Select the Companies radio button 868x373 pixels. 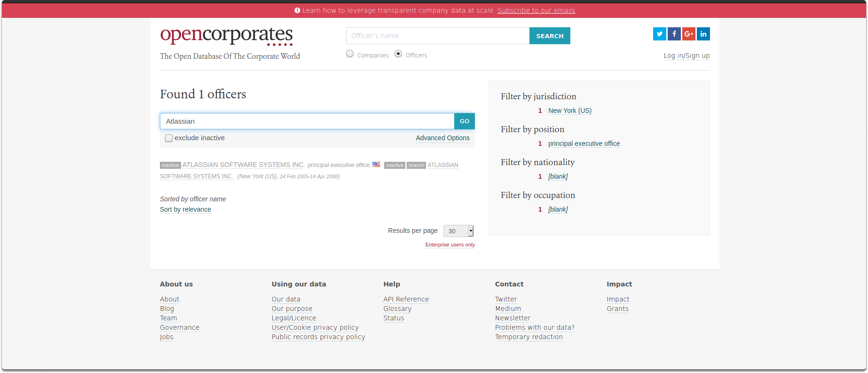click(350, 54)
